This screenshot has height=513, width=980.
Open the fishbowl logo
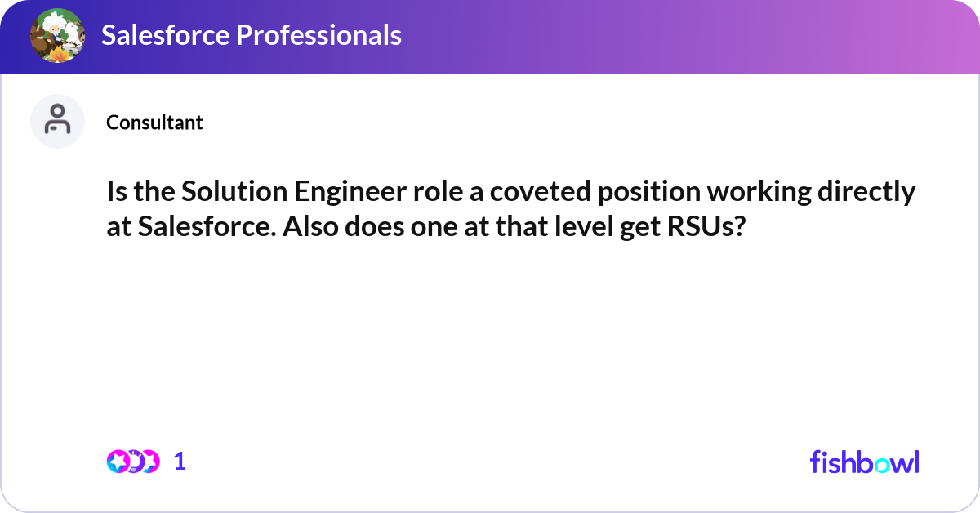coord(864,462)
